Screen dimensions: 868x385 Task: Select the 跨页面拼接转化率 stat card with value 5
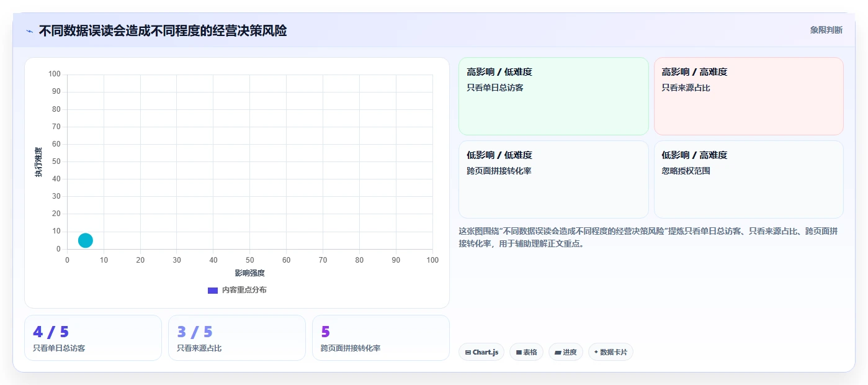click(381, 338)
